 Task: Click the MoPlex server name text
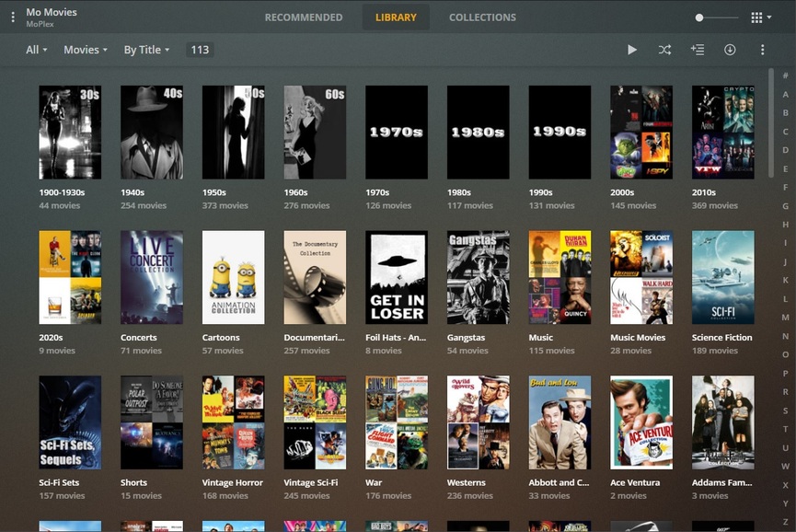pyautogui.click(x=40, y=24)
